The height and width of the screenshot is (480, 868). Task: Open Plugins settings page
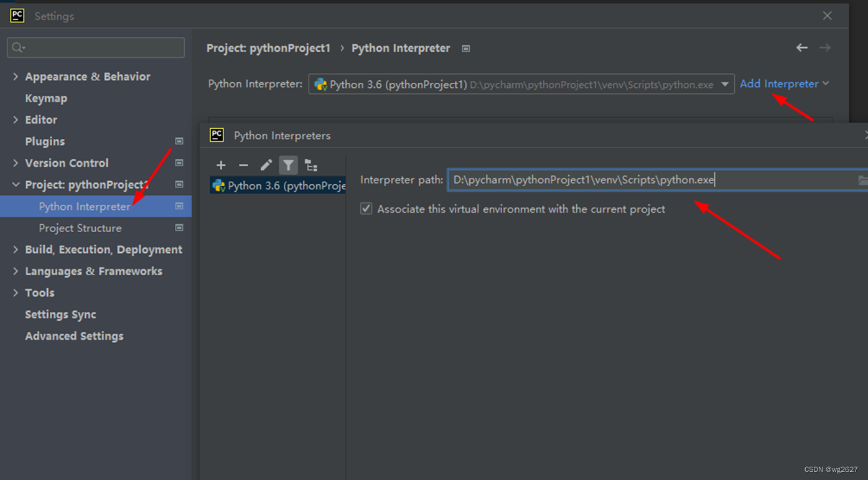coord(45,141)
